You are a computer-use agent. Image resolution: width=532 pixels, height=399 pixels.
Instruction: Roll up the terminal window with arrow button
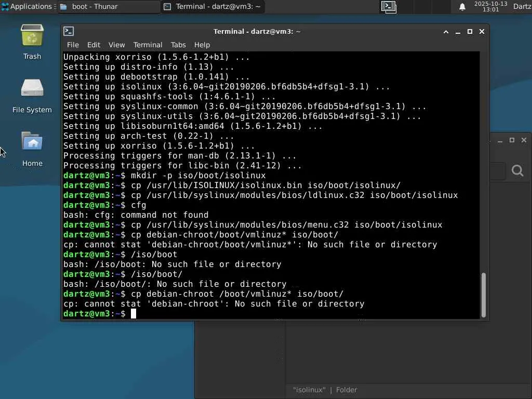pos(446,32)
